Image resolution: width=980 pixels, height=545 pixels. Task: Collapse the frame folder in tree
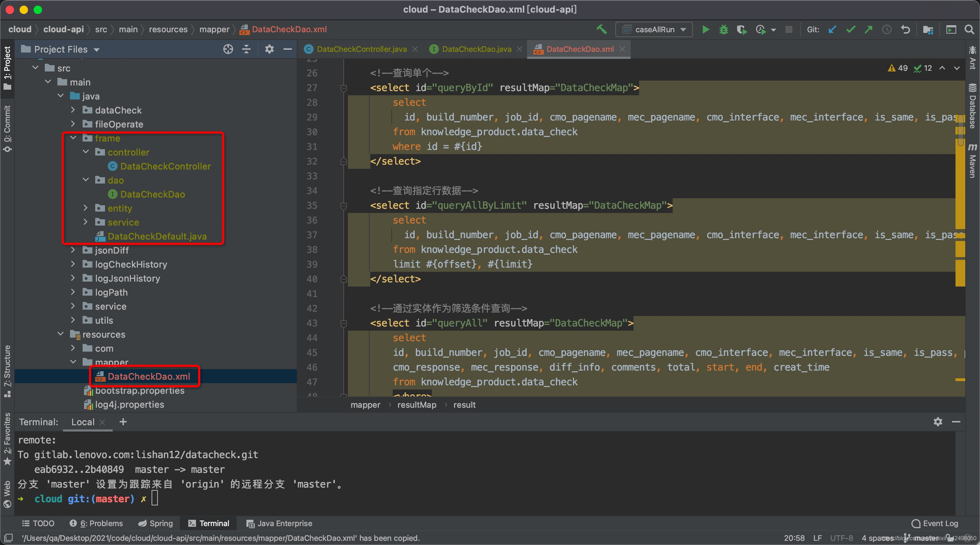pyautogui.click(x=73, y=138)
